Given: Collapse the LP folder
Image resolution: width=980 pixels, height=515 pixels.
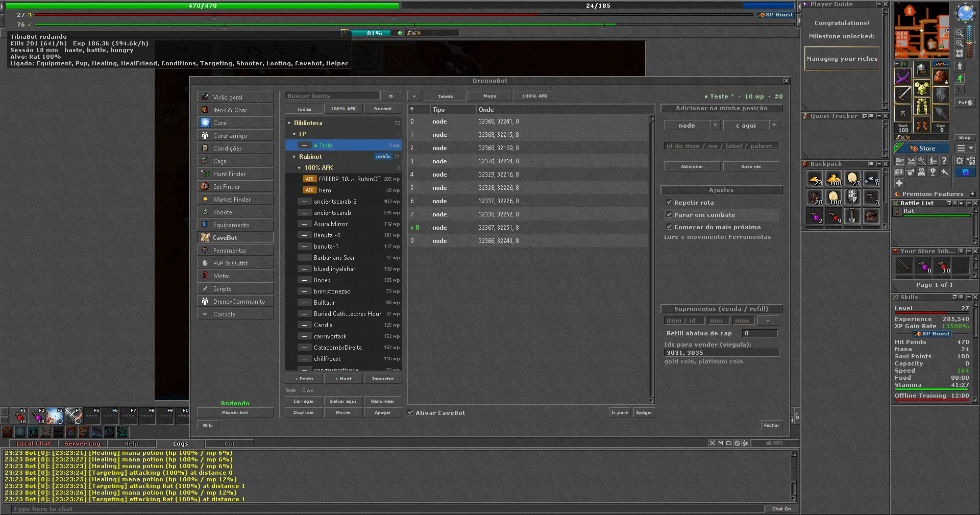Looking at the screenshot, I should click(294, 134).
